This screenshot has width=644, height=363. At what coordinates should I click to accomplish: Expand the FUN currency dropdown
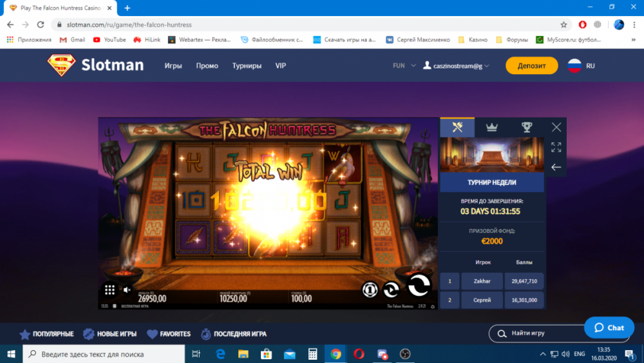[x=404, y=66]
